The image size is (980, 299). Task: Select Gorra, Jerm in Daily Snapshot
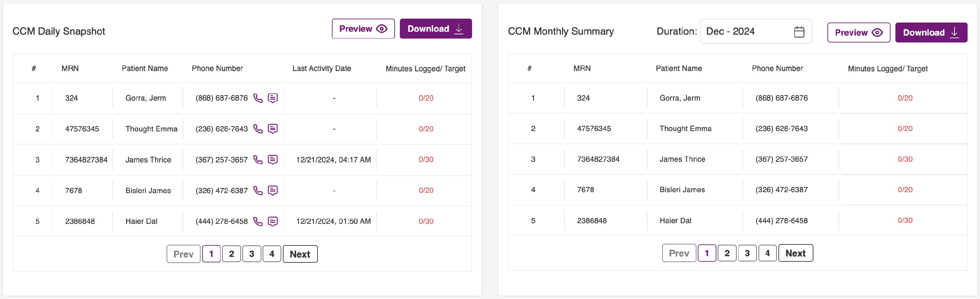click(x=146, y=98)
